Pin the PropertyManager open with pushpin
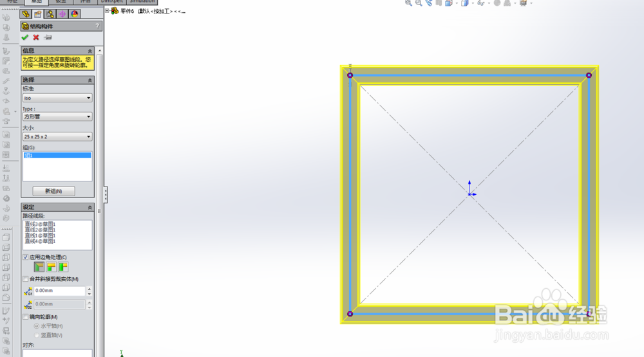Viewport: 644px width, 357px height. (48, 37)
